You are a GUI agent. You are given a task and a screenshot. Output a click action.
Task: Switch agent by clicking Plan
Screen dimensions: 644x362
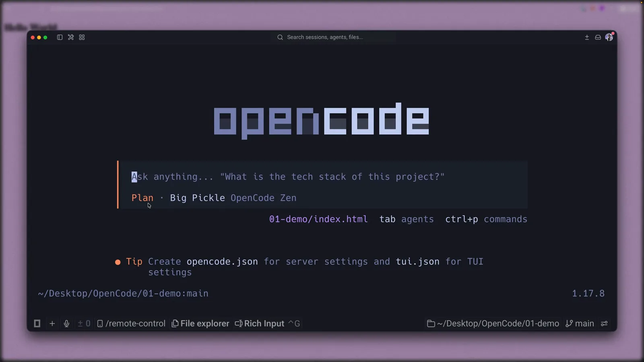pos(142,198)
